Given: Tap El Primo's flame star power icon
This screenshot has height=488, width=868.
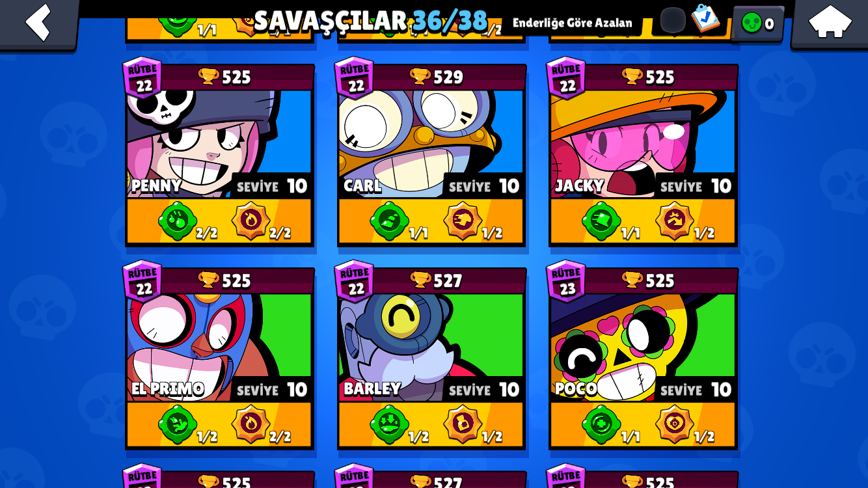Looking at the screenshot, I should (251, 424).
